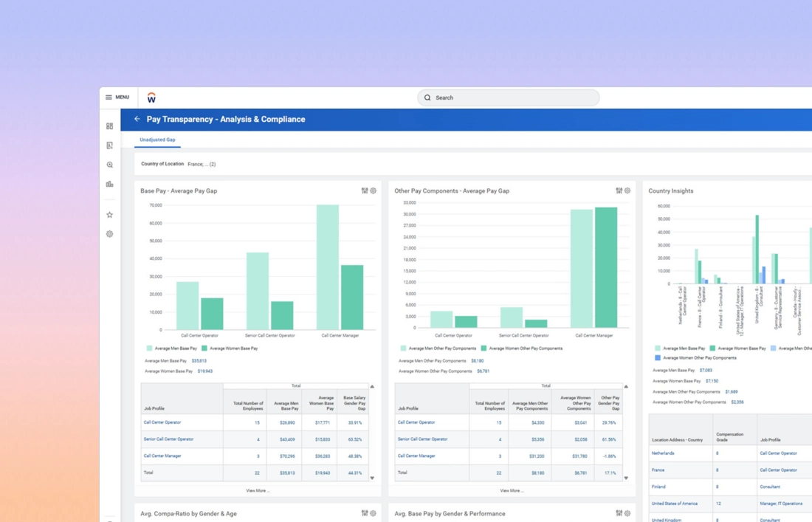
Task: Open Senior Call Center Operator link in Base Pay table
Action: pyautogui.click(x=168, y=439)
